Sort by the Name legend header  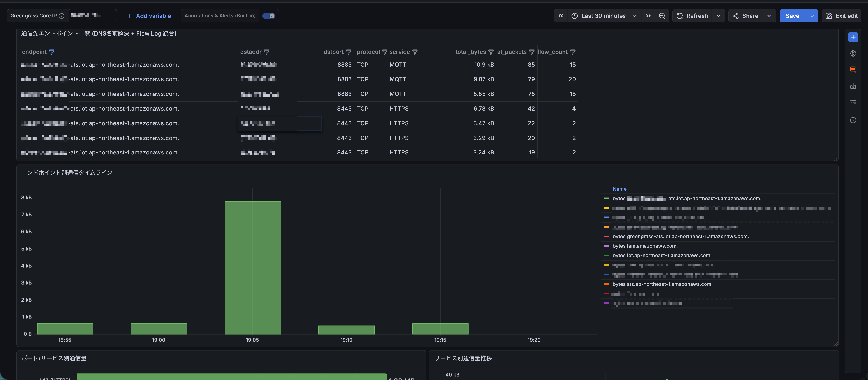tap(619, 189)
